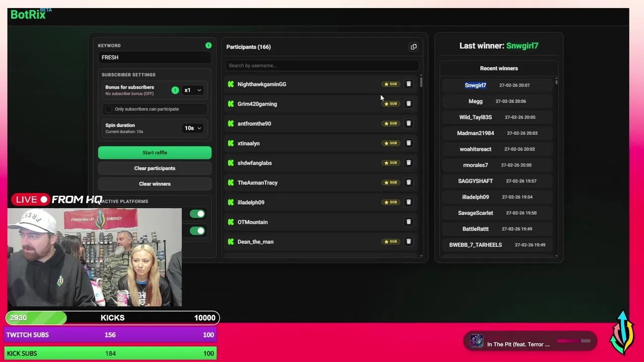Image resolution: width=644 pixels, height=362 pixels.
Task: Click recent winner BattleRattt
Action: point(475,229)
